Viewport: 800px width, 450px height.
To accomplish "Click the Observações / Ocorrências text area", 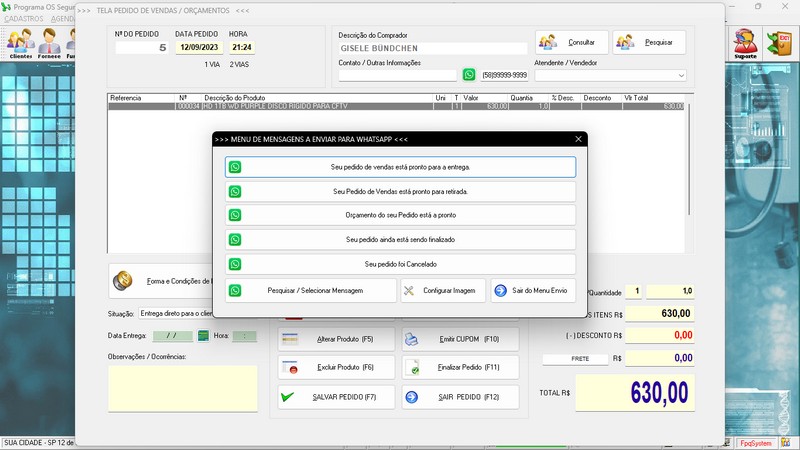I will pyautogui.click(x=182, y=388).
